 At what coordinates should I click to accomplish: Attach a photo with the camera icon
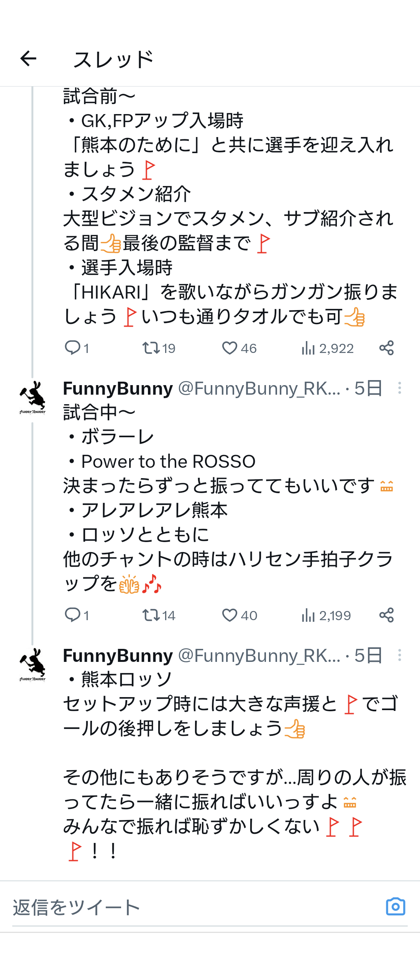pyautogui.click(x=395, y=906)
